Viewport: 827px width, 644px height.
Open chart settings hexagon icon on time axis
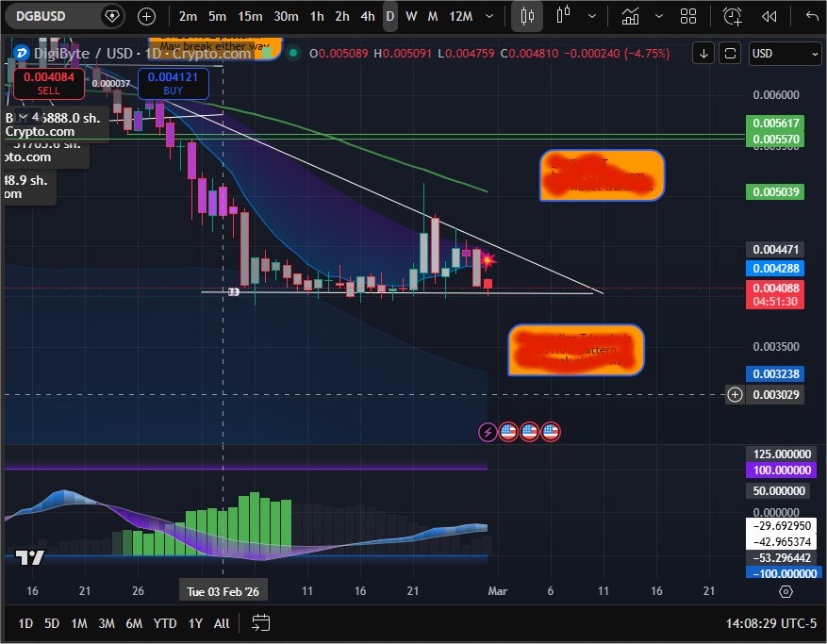coord(786,592)
